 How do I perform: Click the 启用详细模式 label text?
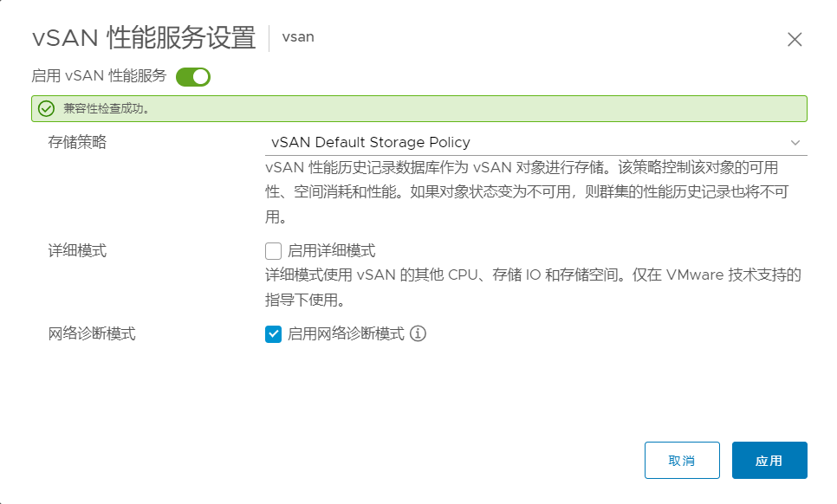pos(332,250)
